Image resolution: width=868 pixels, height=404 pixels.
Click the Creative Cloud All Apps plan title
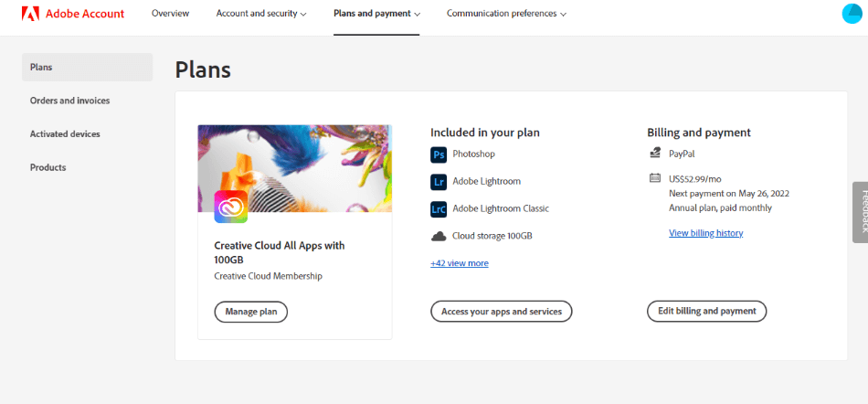280,252
